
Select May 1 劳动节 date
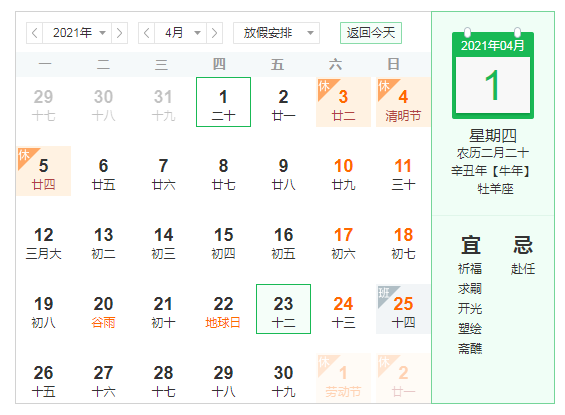point(343,378)
